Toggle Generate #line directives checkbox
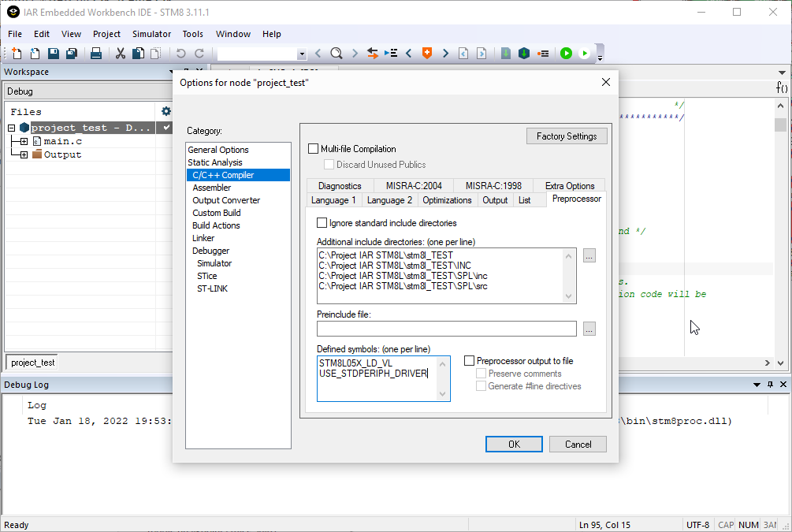792x532 pixels. point(482,386)
